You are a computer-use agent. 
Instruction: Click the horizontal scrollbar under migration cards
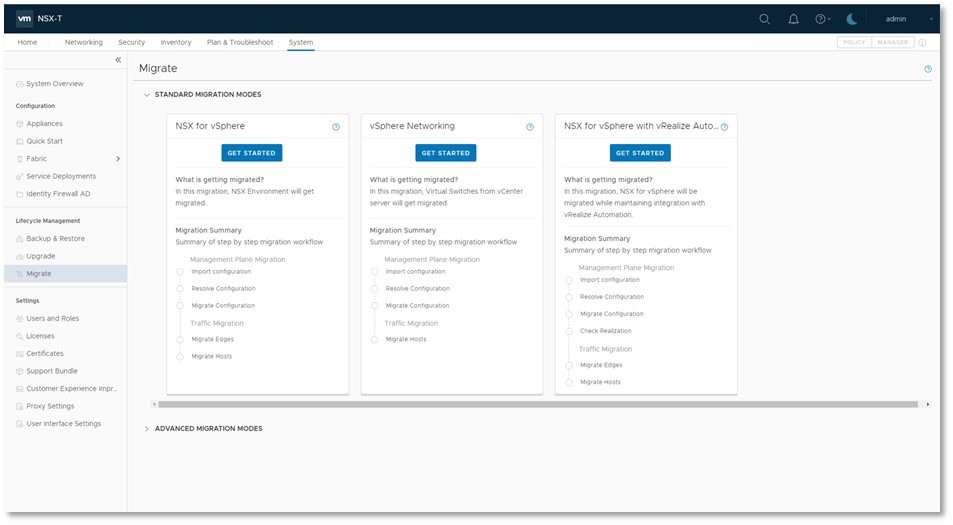click(538, 404)
